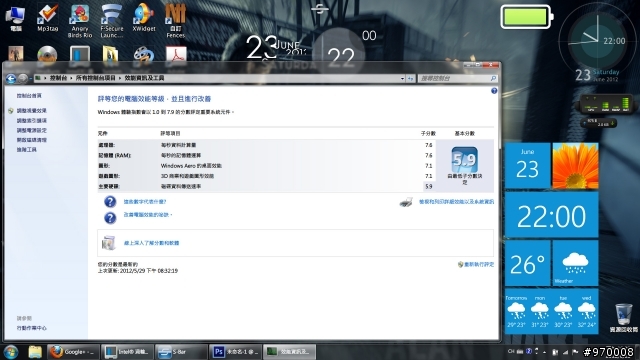
Task: Open the XWidget desktop shortcut
Action: tap(144, 18)
